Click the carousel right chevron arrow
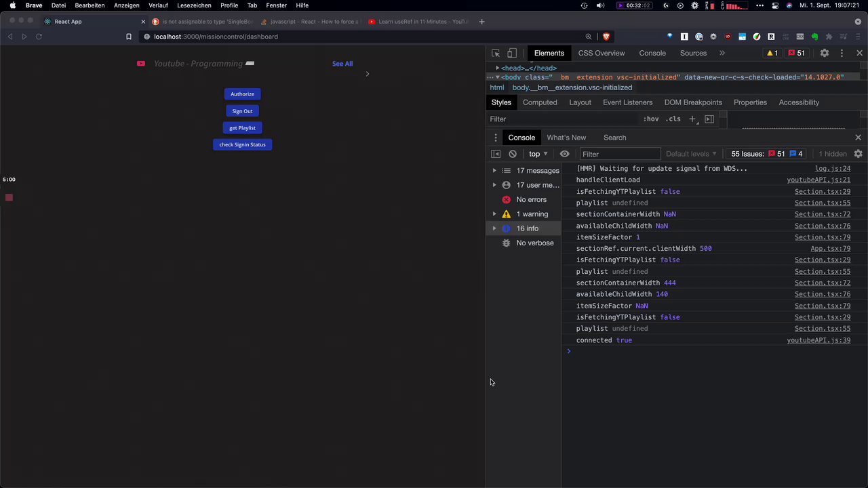868x488 pixels. (368, 74)
